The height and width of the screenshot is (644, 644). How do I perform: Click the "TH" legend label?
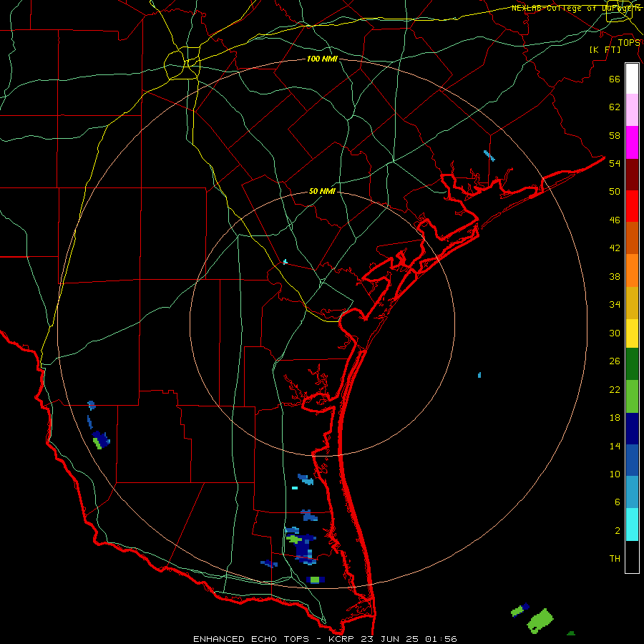click(615, 558)
